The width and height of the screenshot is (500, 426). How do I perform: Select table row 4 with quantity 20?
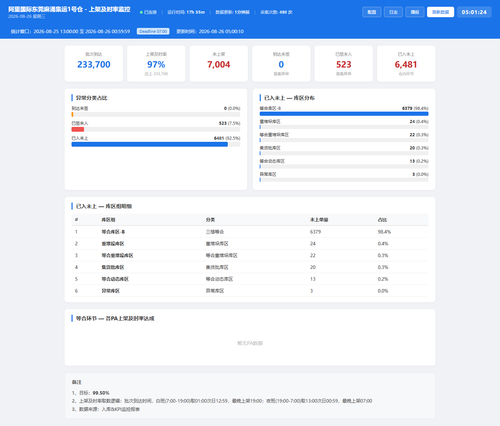pyautogui.click(x=250, y=267)
